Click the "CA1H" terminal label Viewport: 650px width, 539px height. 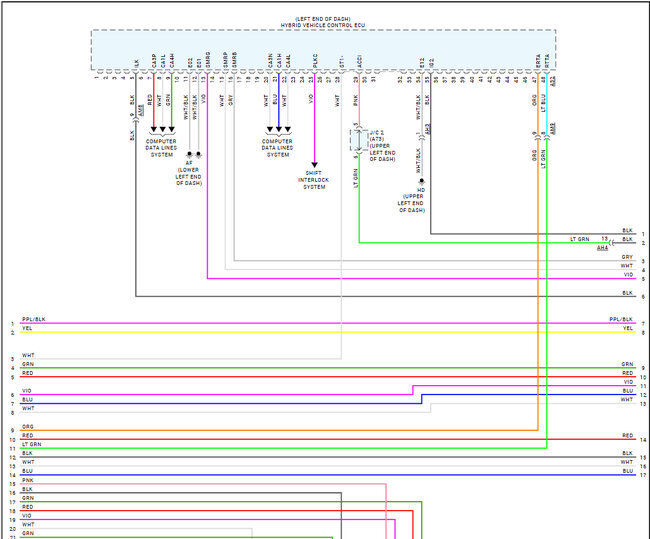279,61
